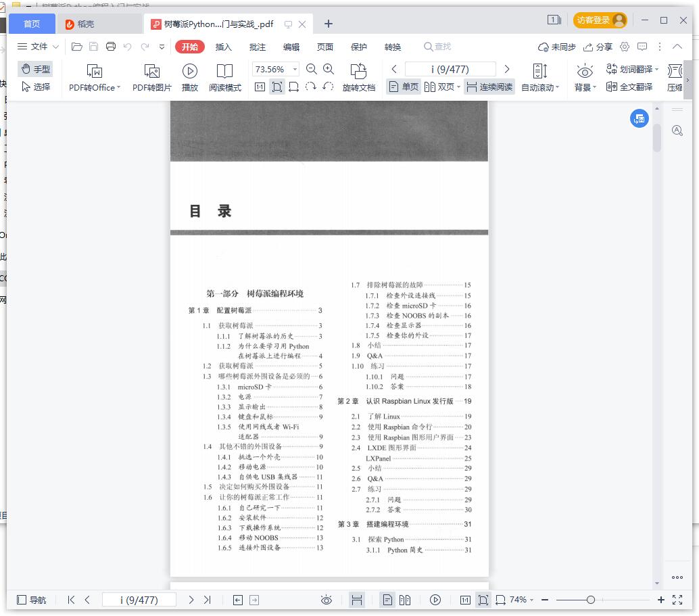The image size is (699, 616).
Task: Click the save disk icon
Action: tap(93, 47)
